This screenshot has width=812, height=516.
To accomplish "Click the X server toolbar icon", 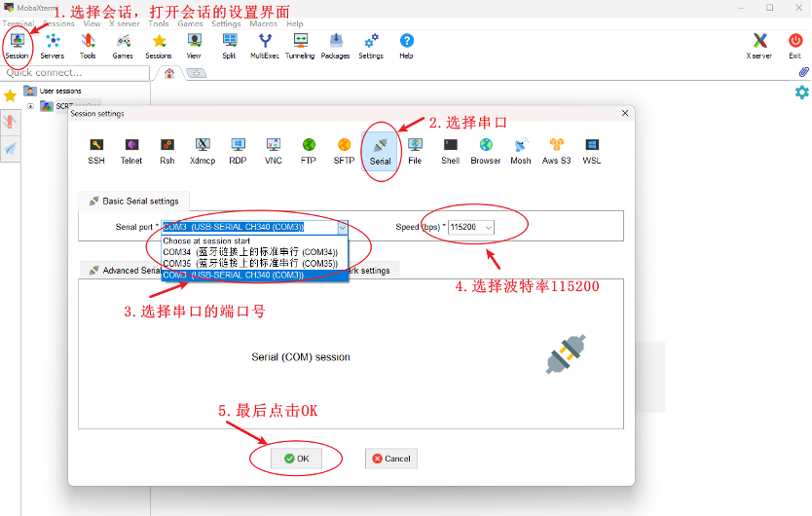I will pyautogui.click(x=759, y=46).
